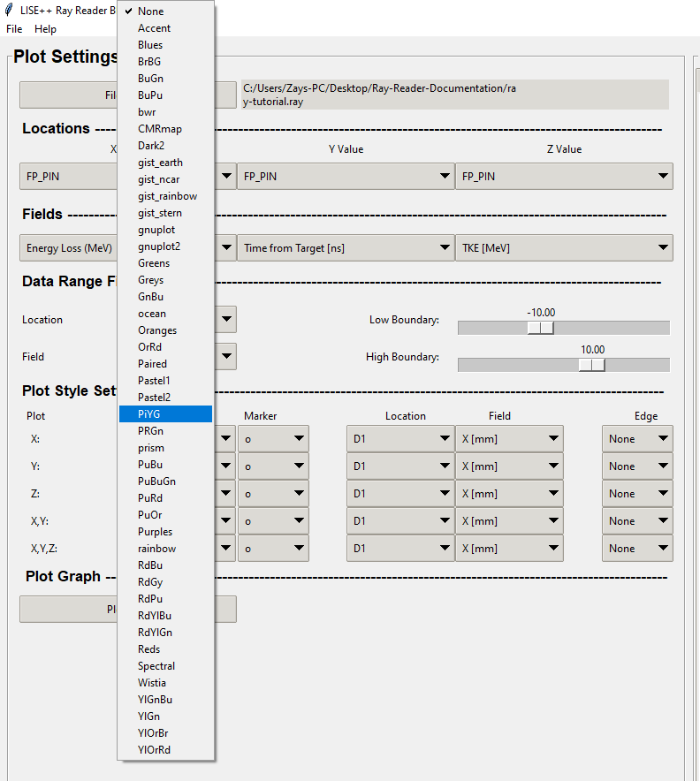Open the File menu
Image resolution: width=700 pixels, height=781 pixels.
click(x=14, y=29)
